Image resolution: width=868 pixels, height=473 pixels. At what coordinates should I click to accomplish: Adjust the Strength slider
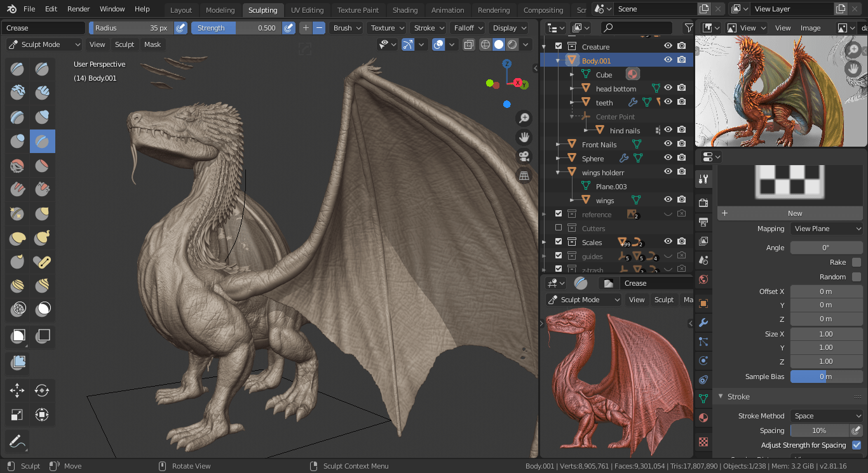tap(236, 28)
